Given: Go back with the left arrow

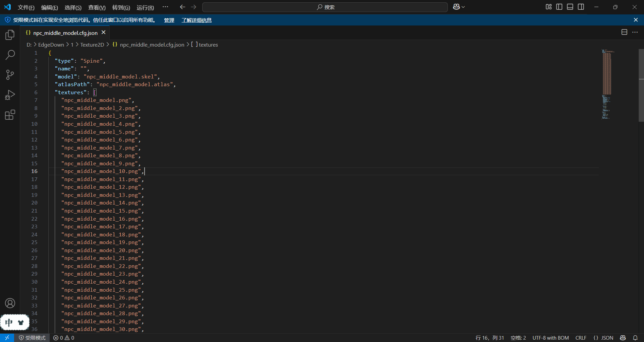Looking at the screenshot, I should pos(182,7).
